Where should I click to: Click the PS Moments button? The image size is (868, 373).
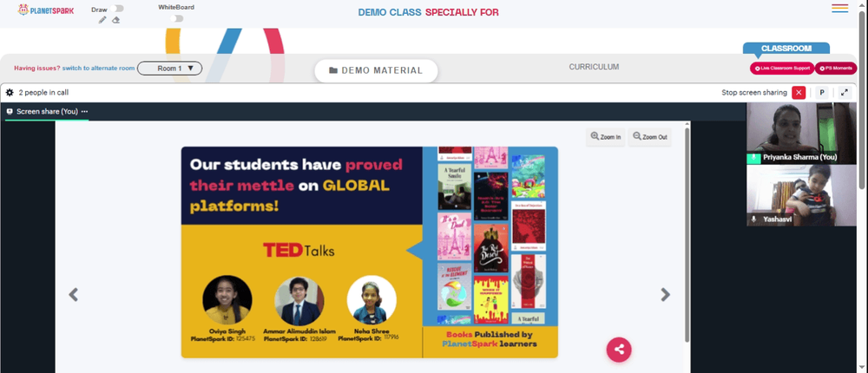pos(836,68)
